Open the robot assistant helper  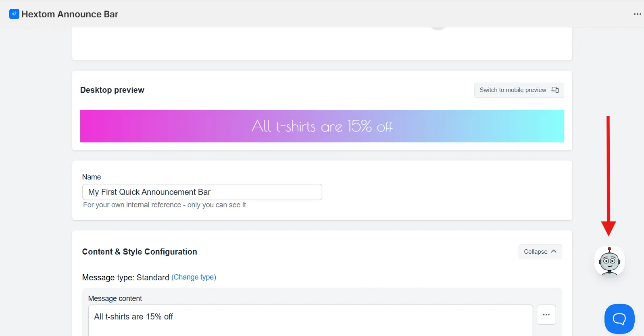(609, 261)
